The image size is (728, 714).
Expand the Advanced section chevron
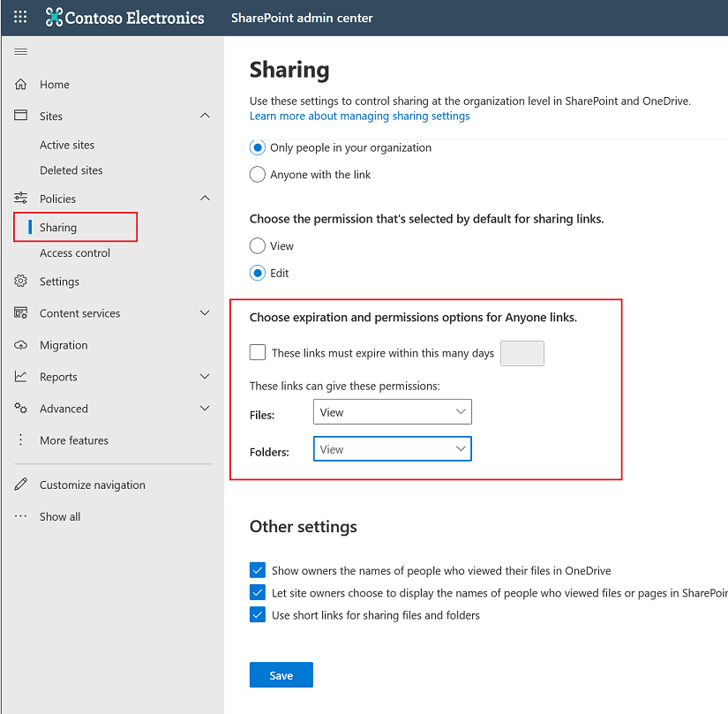(x=205, y=408)
